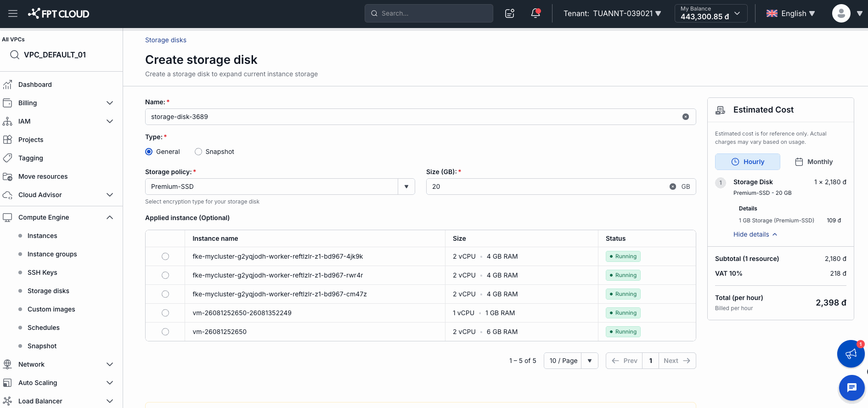Open Custom images in the sidebar
This screenshot has height=408, width=868.
coord(51,309)
